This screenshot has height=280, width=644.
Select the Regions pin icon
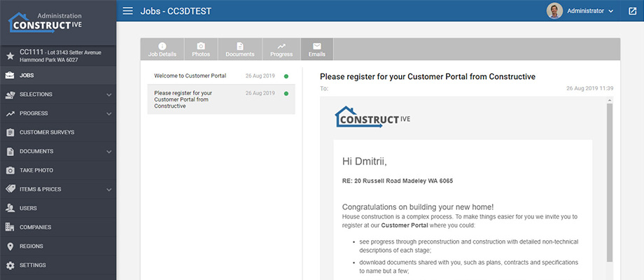click(x=10, y=246)
